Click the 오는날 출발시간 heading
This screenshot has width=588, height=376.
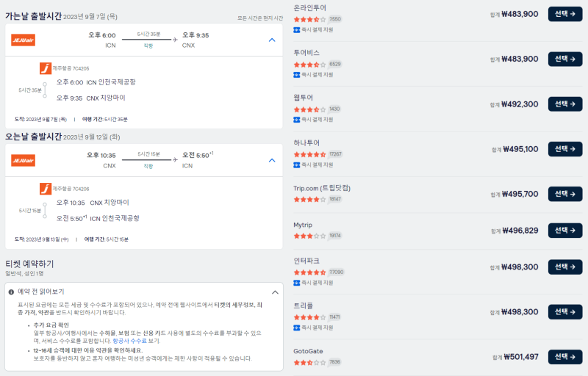tap(33, 137)
